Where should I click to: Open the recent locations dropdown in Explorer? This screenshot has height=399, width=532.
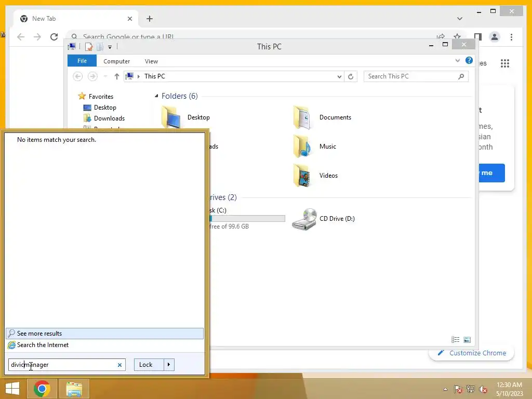[x=105, y=76]
